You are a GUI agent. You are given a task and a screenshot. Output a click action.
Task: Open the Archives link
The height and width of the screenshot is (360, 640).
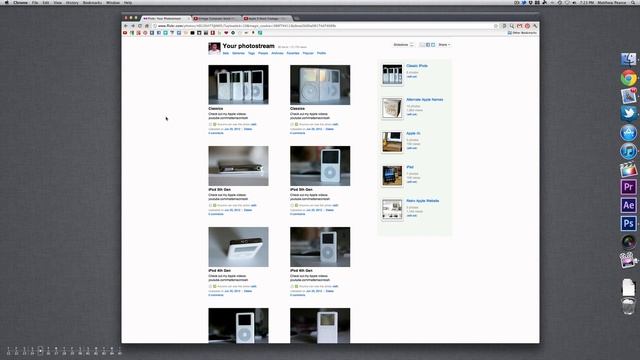[277, 53]
